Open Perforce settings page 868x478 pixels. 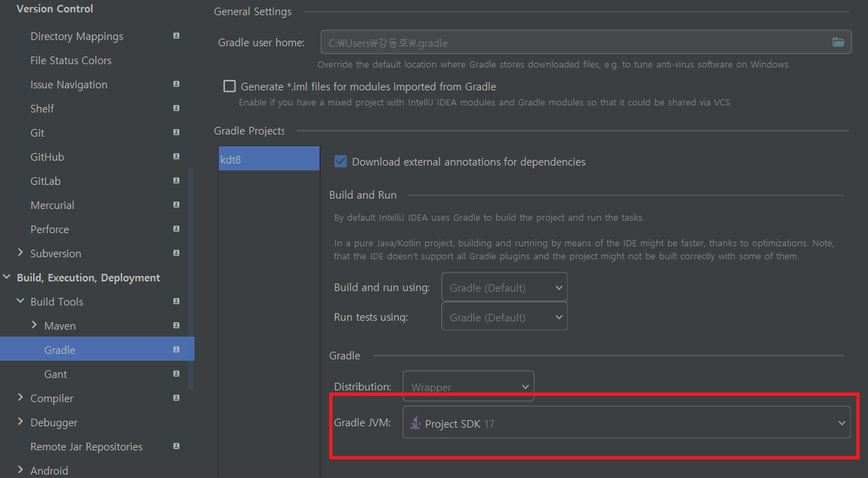tap(50, 230)
